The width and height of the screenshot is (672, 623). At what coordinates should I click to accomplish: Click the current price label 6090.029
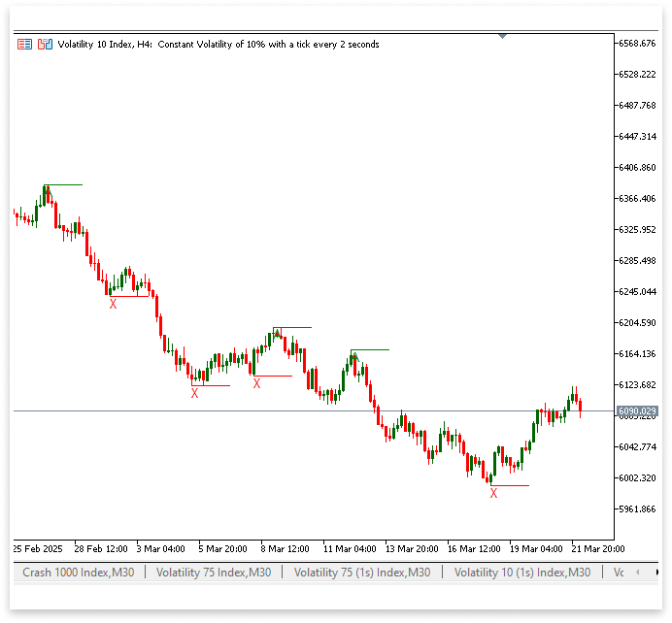point(637,411)
